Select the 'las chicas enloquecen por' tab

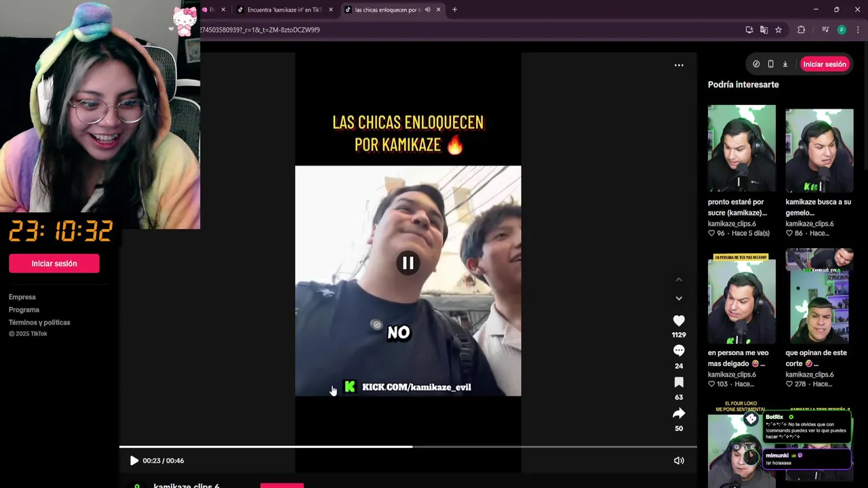coord(388,9)
